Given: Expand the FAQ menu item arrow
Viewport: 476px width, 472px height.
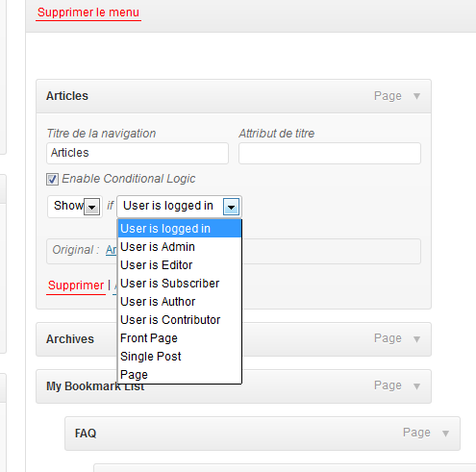Looking at the screenshot, I should pos(445,434).
